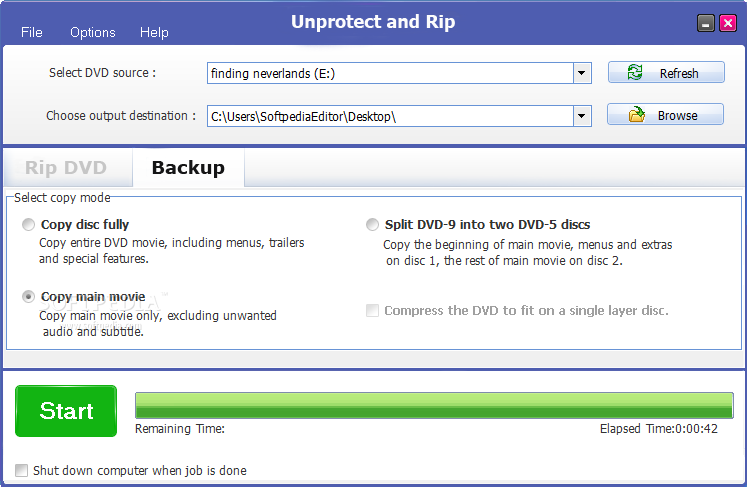Enable Shut down computer when job is done

click(x=21, y=470)
